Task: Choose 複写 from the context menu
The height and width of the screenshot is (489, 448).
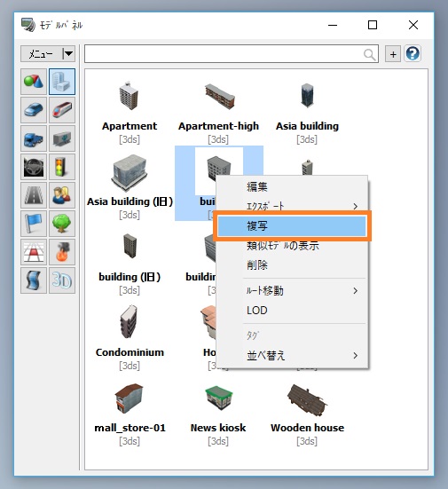Action: (292, 225)
